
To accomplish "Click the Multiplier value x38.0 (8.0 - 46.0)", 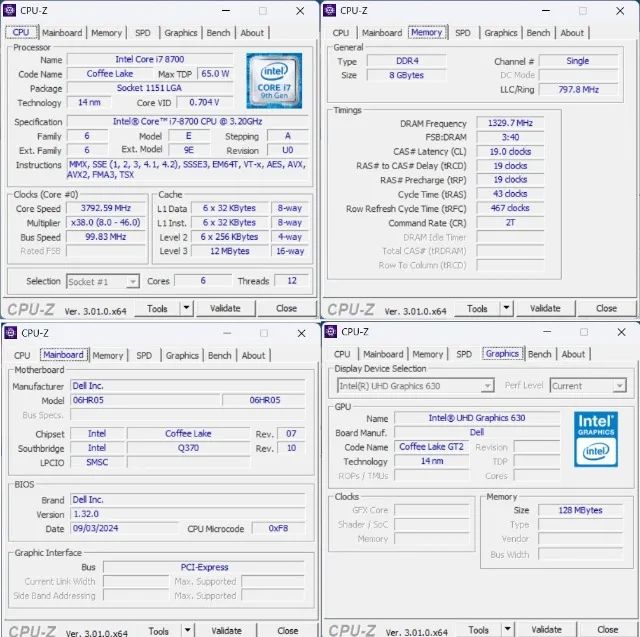I will click(x=106, y=222).
